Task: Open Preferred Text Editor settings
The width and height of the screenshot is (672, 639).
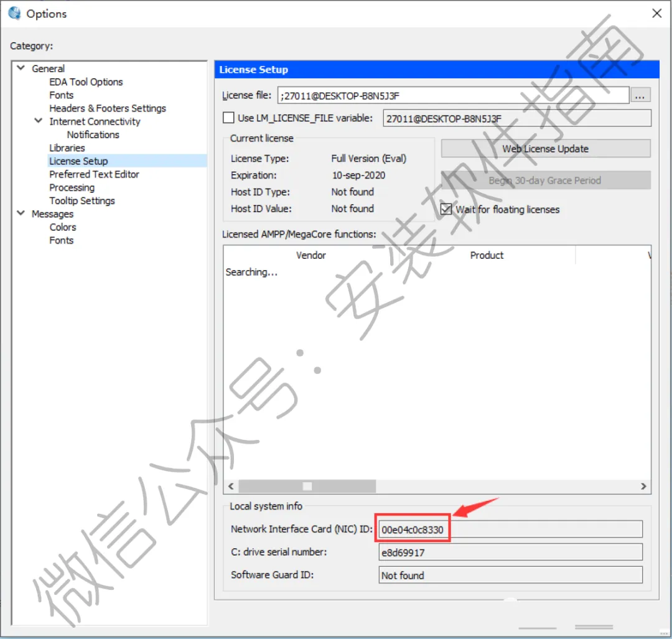Action: 94,174
